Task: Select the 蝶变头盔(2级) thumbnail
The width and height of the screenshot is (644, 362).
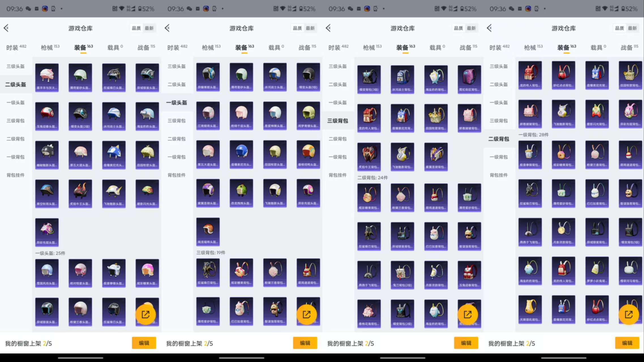Action: [x=80, y=115]
